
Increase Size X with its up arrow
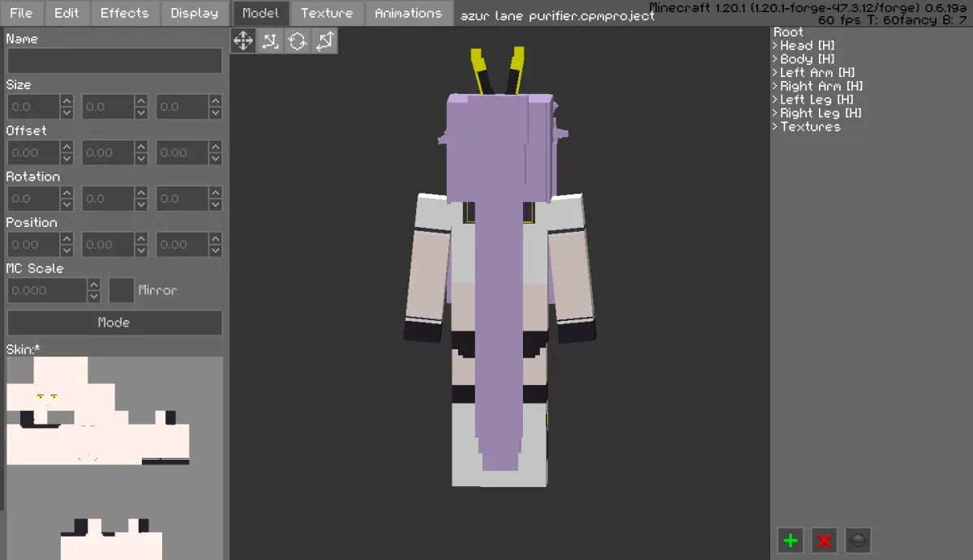tap(66, 100)
